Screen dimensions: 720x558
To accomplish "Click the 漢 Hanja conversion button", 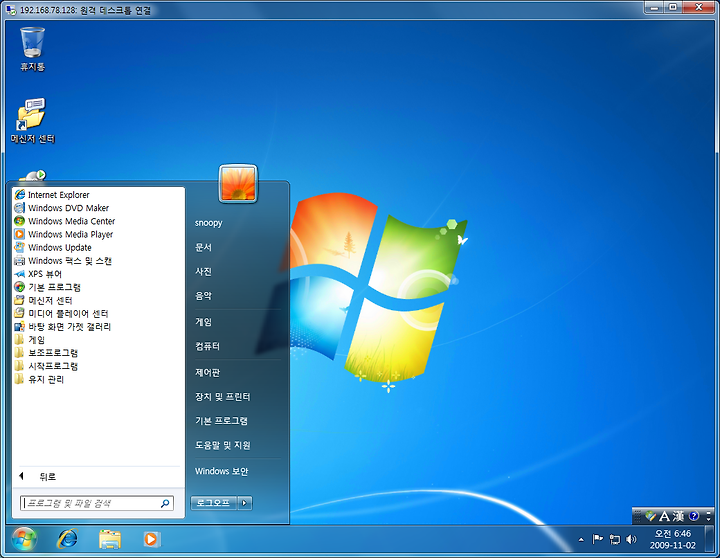I will (678, 517).
